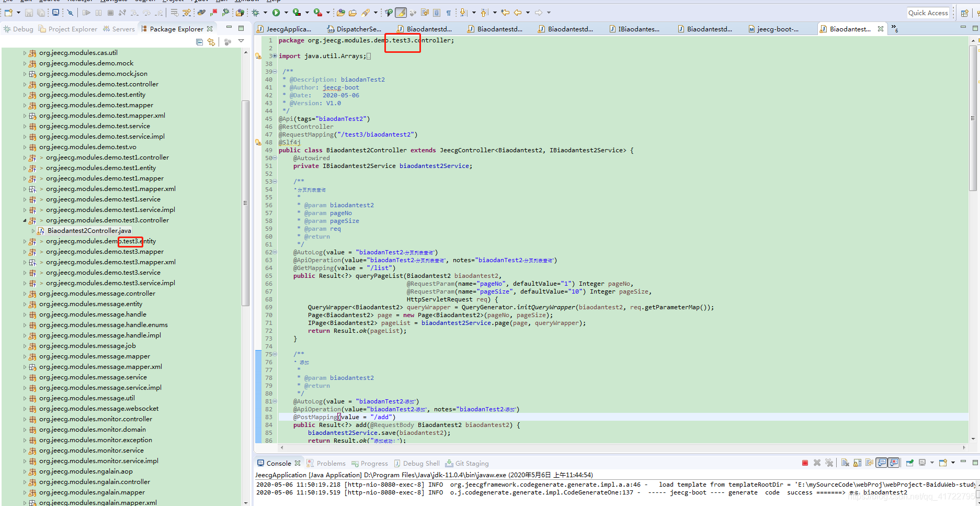Click the Coverage run icon
The height and width of the screenshot is (506, 980).
(x=297, y=13)
